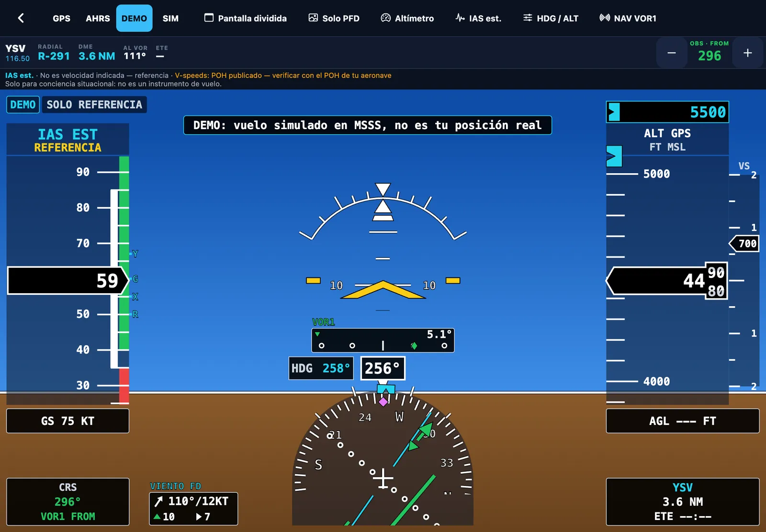Increase OBS with plus button
Image resolution: width=766 pixels, height=532 pixels.
(747, 53)
